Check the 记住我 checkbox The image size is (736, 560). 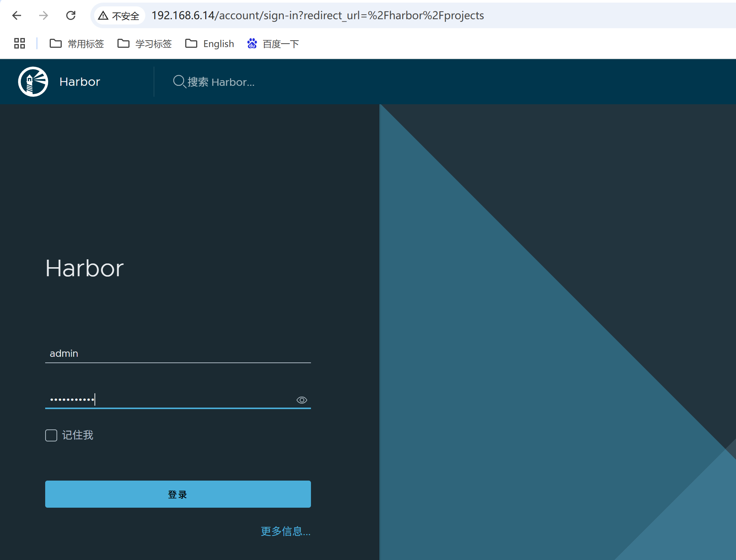(x=51, y=435)
